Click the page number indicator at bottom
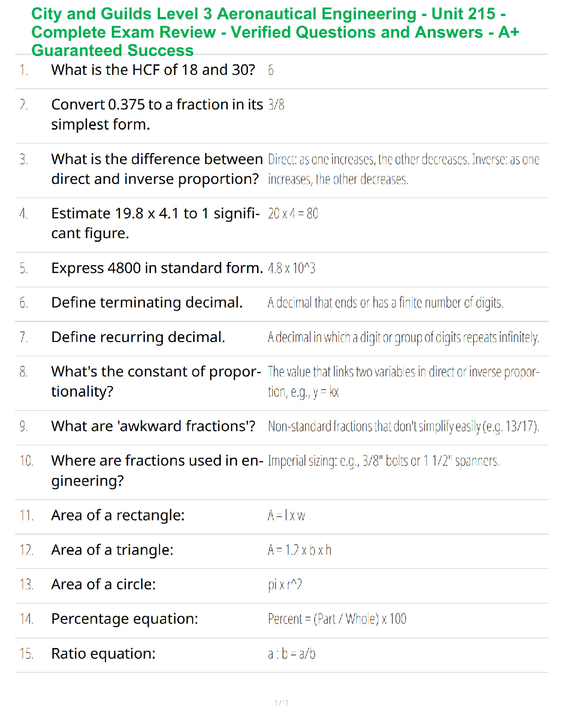Viewport: 563px width, 728px height. pyautogui.click(x=281, y=703)
